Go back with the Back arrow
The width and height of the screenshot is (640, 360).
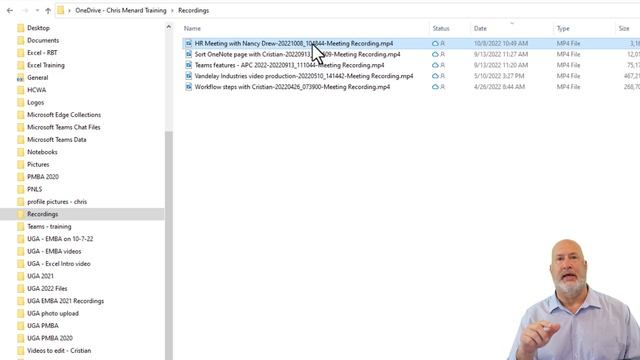tap(10, 11)
